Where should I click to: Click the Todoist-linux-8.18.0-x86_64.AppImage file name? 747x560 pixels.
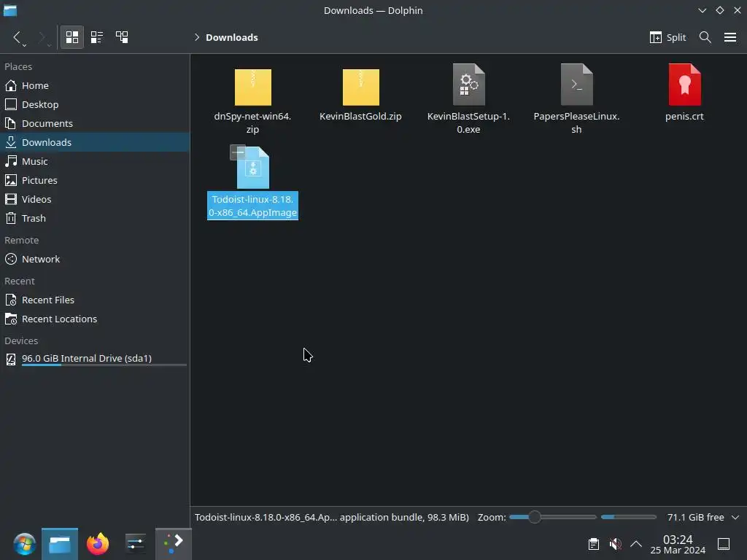pos(252,206)
